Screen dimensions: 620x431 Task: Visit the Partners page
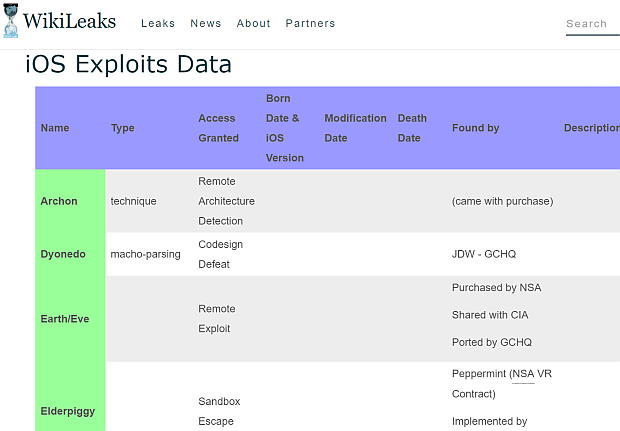pos(310,23)
